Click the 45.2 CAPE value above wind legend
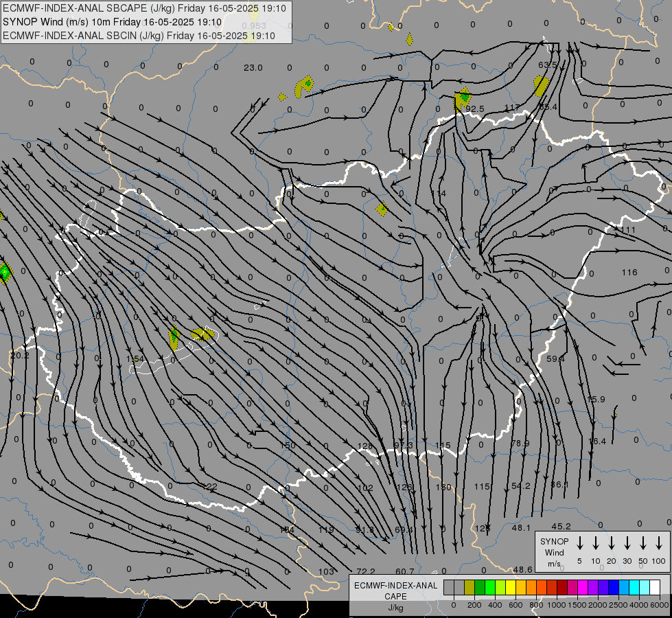Viewport: 672px width, 618px height. (x=561, y=526)
